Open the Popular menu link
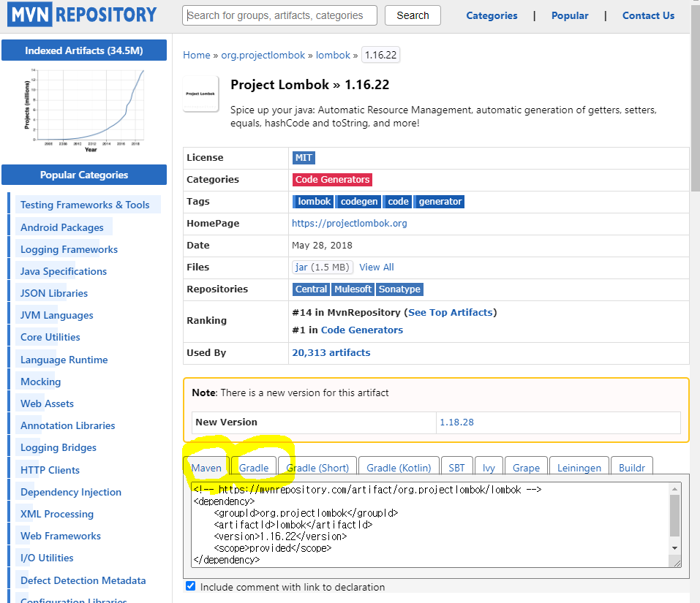Viewport: 700px width, 603px height. [570, 15]
